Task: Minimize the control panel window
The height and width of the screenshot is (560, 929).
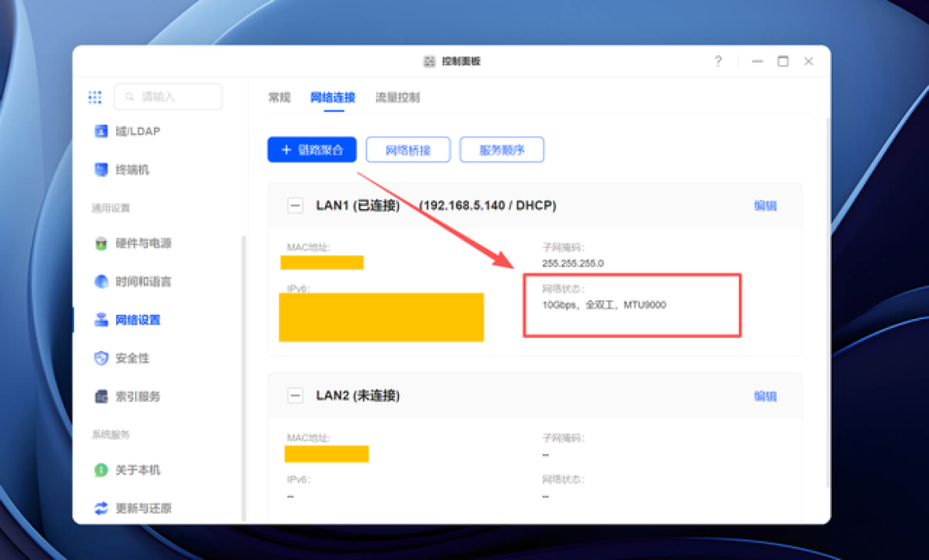Action: 757,61
